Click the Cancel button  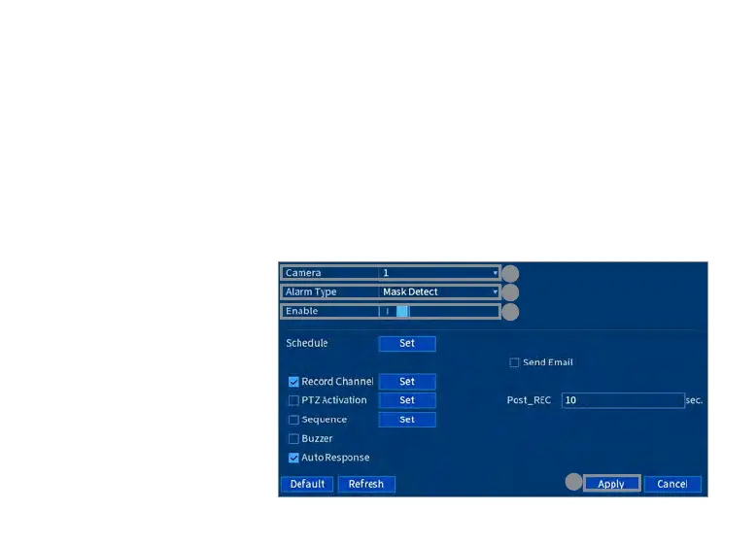pyautogui.click(x=672, y=485)
